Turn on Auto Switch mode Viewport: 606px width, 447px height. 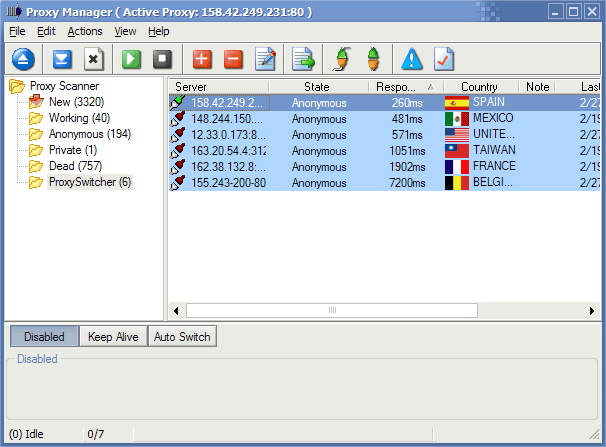pos(182,337)
